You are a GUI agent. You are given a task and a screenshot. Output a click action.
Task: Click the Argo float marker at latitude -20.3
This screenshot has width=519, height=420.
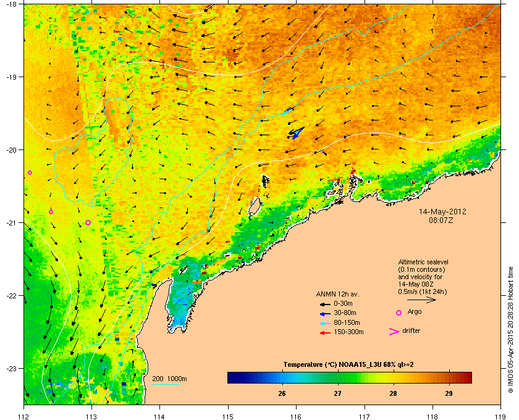(30, 173)
